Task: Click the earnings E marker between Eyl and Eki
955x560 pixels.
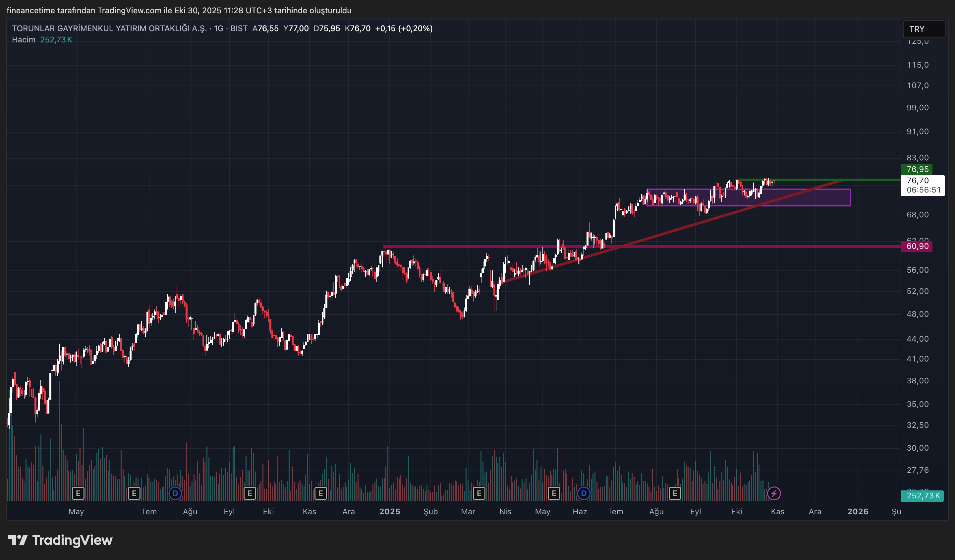Action: (x=250, y=493)
